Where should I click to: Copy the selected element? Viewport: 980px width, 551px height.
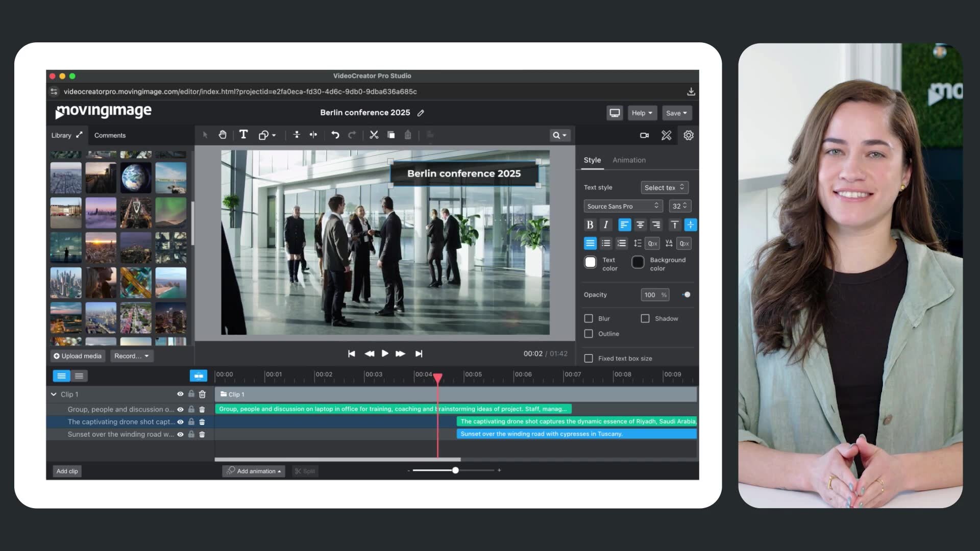coord(391,135)
